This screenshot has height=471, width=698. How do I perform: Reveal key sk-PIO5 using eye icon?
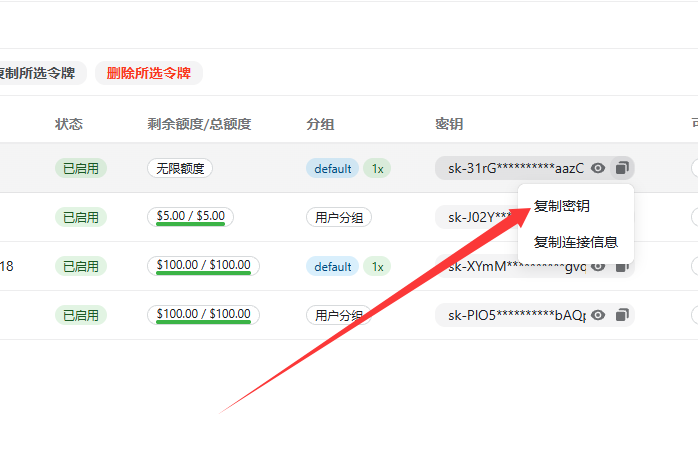click(x=598, y=315)
